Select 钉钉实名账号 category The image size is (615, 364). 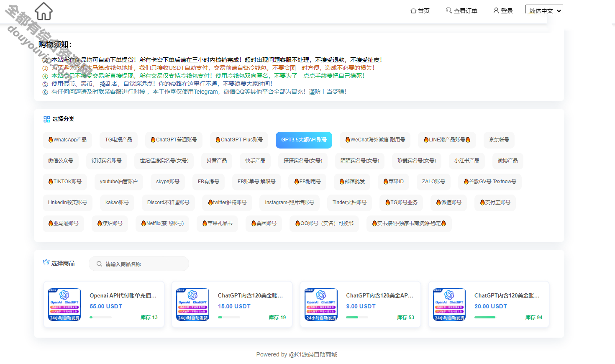[107, 161]
